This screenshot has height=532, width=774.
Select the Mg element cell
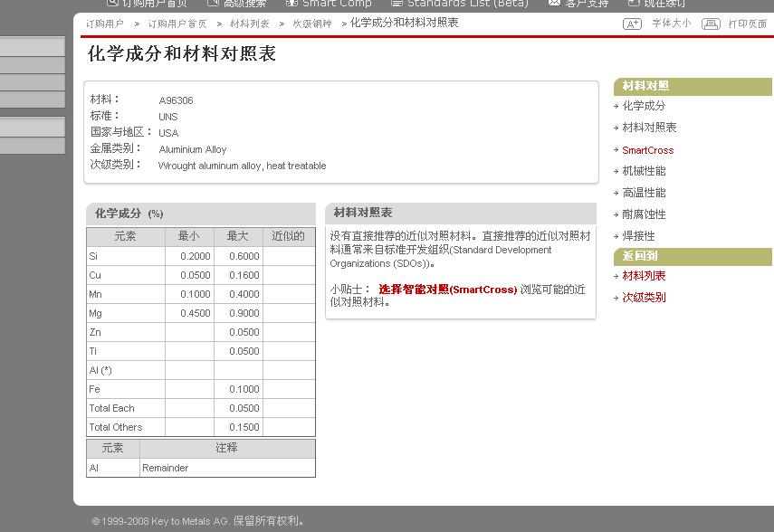[x=126, y=313]
